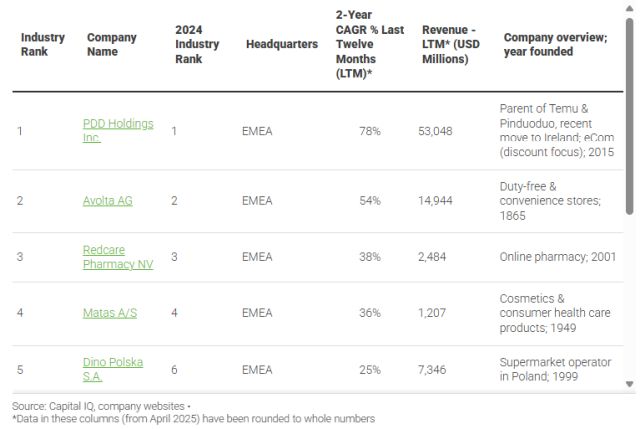Select Avolta AG's 54% CAGR cell
This screenshot has height=429, width=640.
(x=370, y=201)
